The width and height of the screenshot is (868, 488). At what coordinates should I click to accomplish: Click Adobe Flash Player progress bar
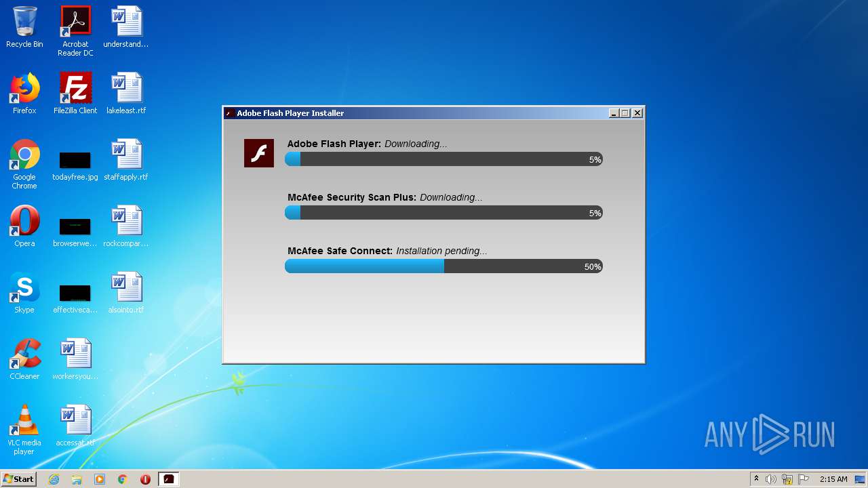[443, 159]
